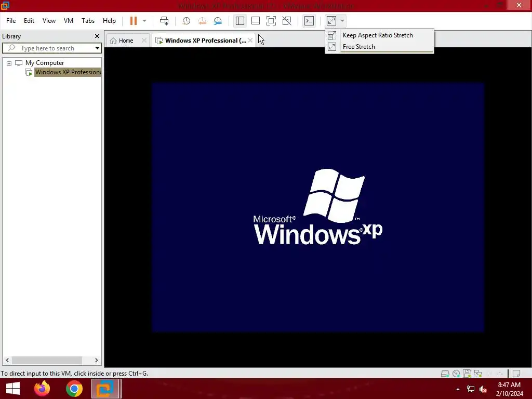Open the View menu
The image size is (532, 399).
pos(49,21)
